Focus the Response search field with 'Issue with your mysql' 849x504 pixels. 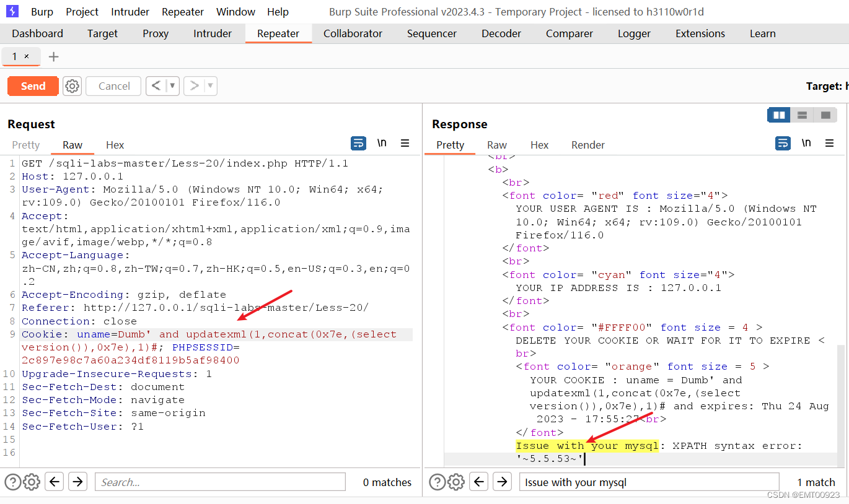click(649, 482)
